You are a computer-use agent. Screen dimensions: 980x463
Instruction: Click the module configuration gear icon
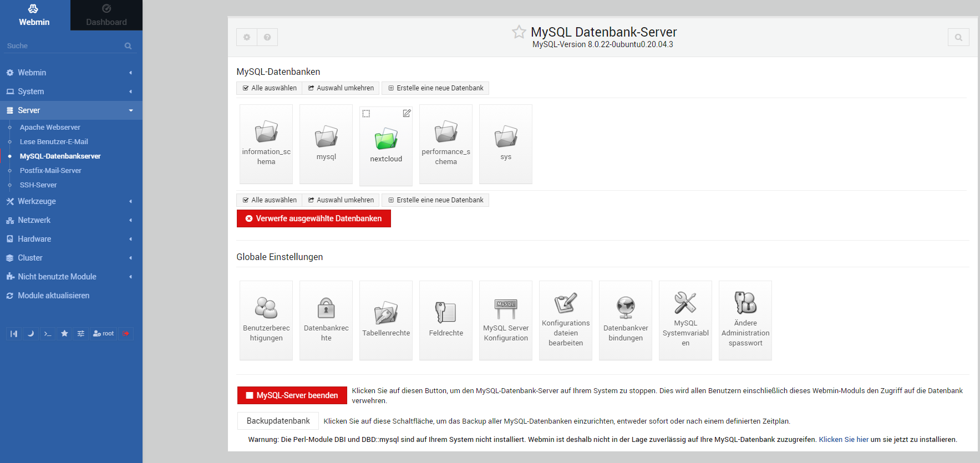pos(247,37)
